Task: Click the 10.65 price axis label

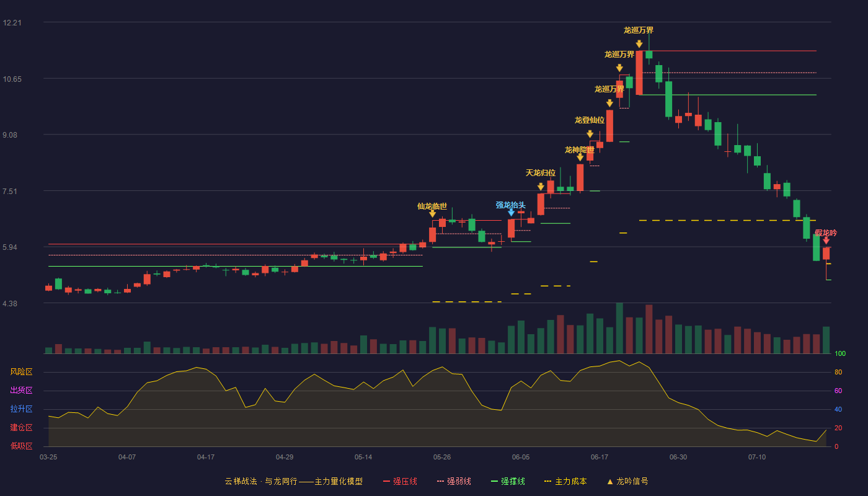Action: pyautogui.click(x=12, y=79)
